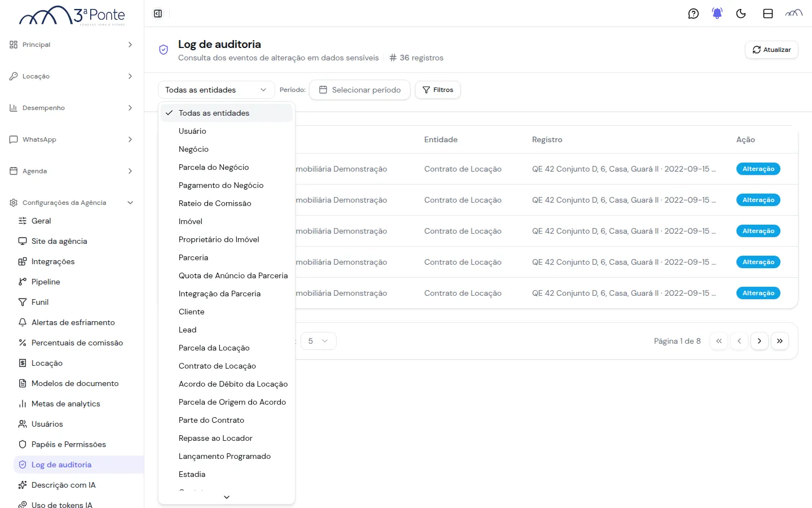Expand the Agenda sidebar section
This screenshot has width=812, height=508.
72,171
